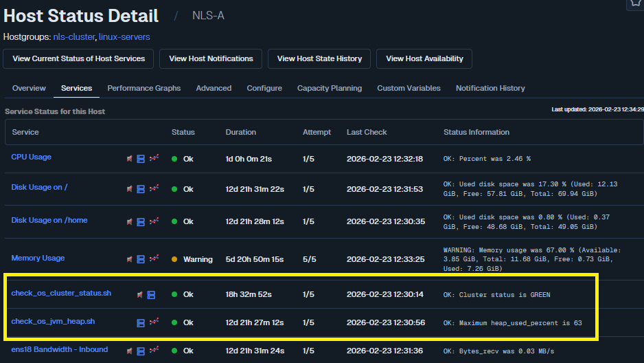This screenshot has width=644, height=363.
Task: Open the check_os_jvm_heap.sh service link
Action: pos(53,321)
